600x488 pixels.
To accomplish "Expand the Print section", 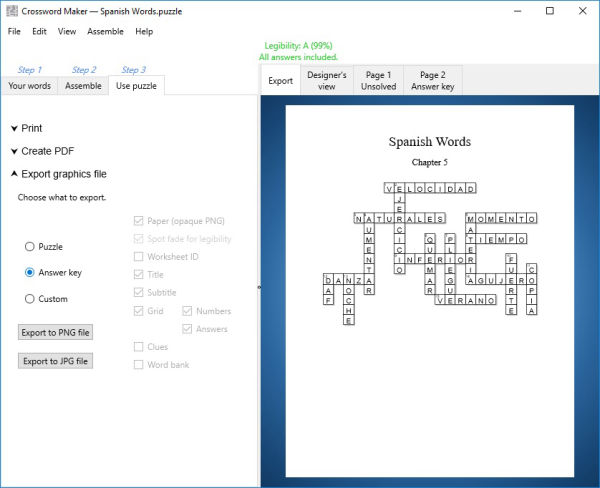I will pos(26,128).
